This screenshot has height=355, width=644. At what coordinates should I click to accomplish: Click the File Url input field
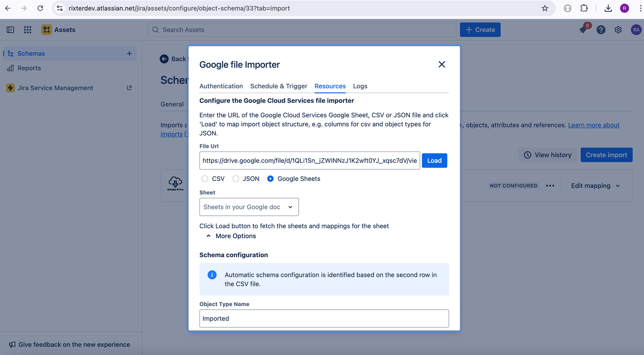click(x=309, y=161)
